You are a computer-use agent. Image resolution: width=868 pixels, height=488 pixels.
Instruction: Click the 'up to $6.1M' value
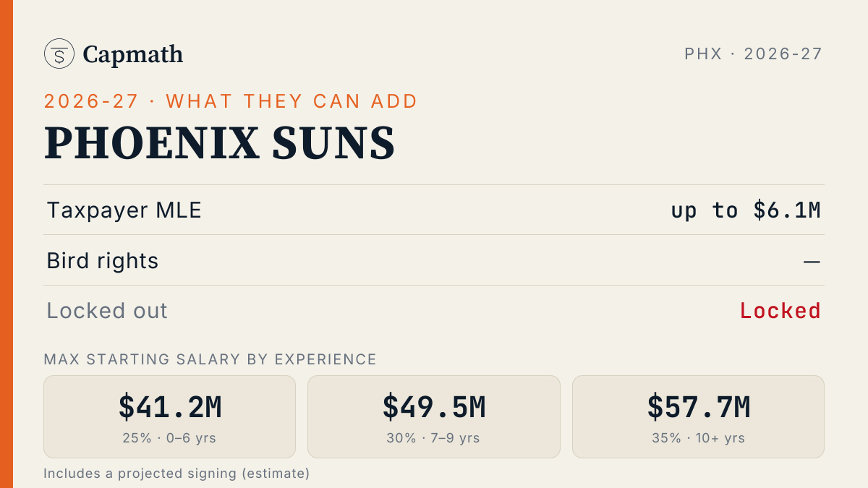(x=746, y=210)
